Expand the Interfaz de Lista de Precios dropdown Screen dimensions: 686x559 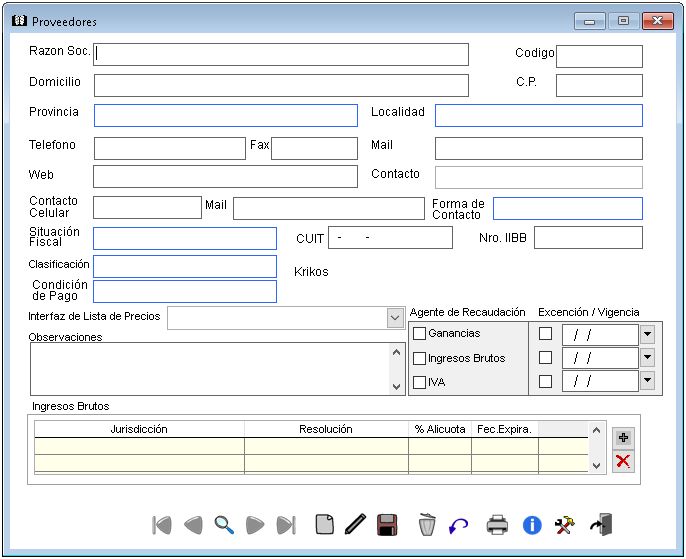(394, 317)
